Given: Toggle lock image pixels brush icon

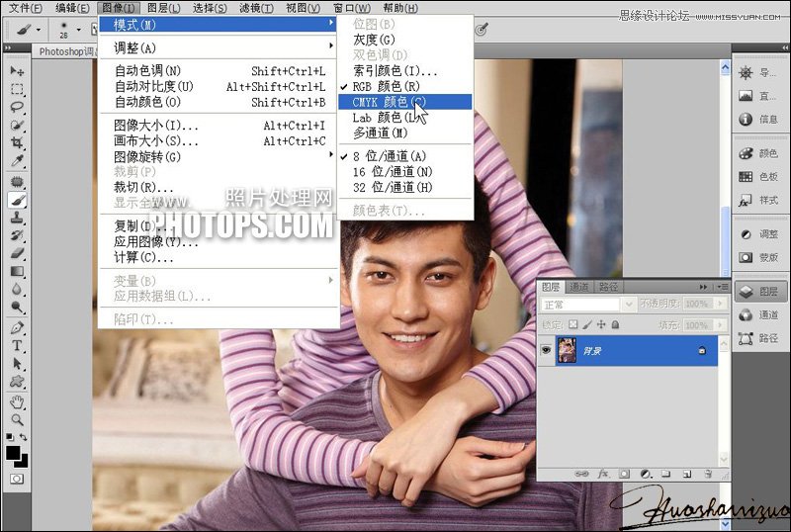Looking at the screenshot, I should point(587,324).
